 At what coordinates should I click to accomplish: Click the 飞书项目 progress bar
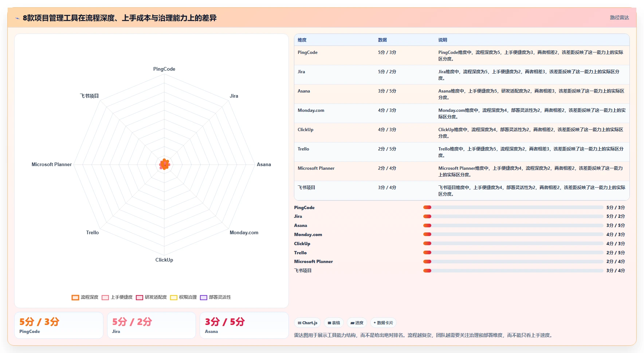[x=513, y=271]
